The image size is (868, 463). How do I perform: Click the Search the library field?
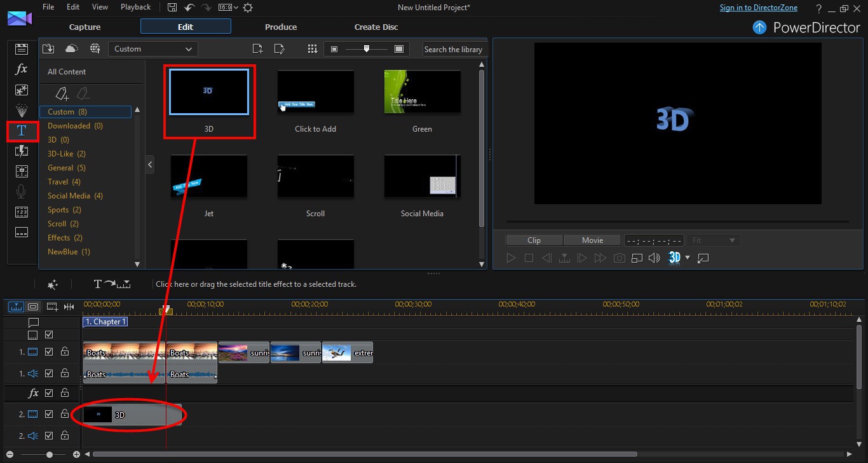point(454,49)
